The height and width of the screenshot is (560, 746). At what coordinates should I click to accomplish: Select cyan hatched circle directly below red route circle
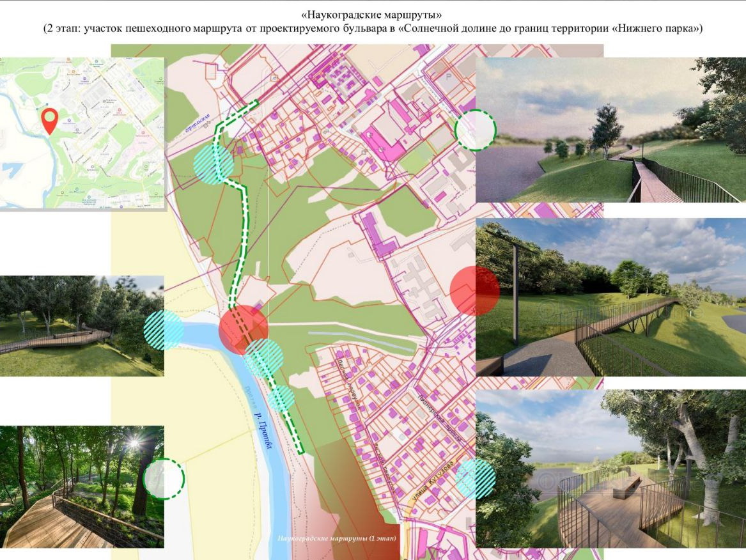[264, 358]
